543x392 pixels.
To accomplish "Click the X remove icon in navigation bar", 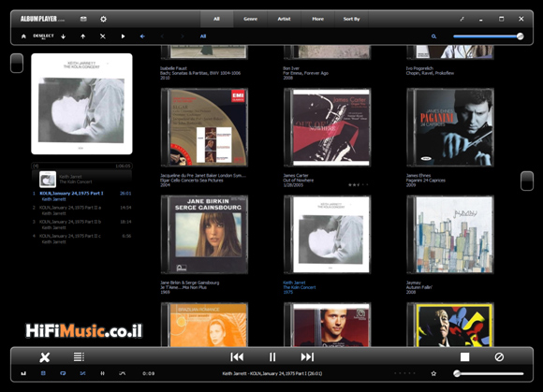I will pos(102,36).
